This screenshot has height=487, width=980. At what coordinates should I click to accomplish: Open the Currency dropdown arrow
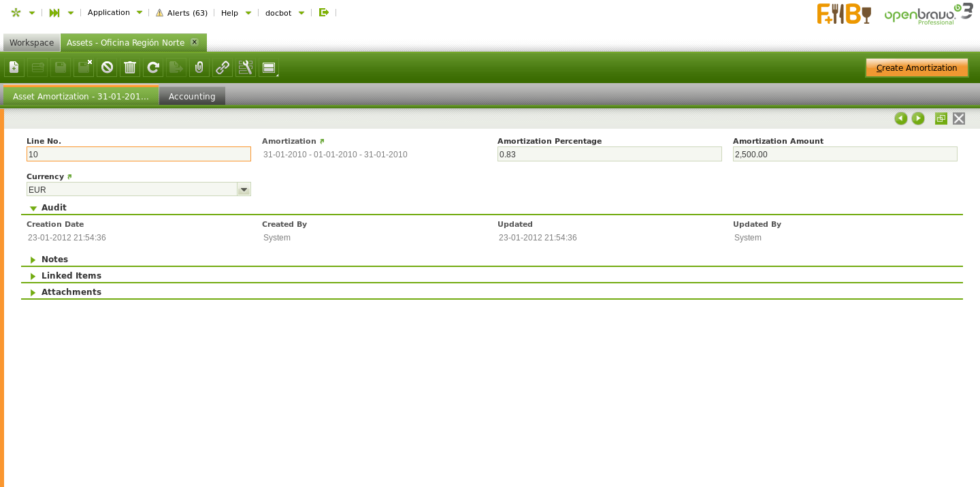[x=244, y=189]
